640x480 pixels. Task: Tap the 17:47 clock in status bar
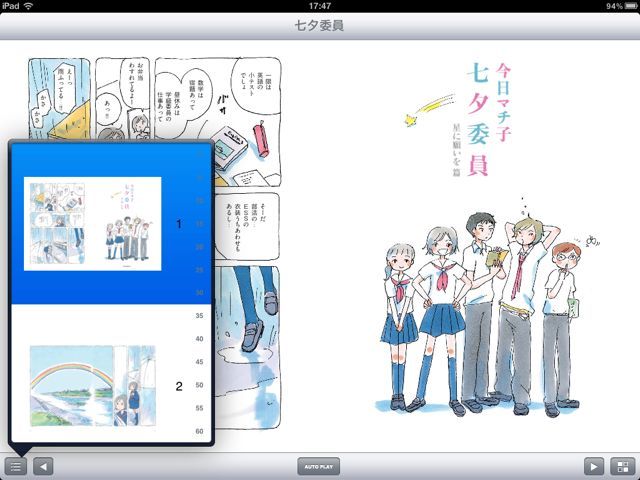(320, 6)
